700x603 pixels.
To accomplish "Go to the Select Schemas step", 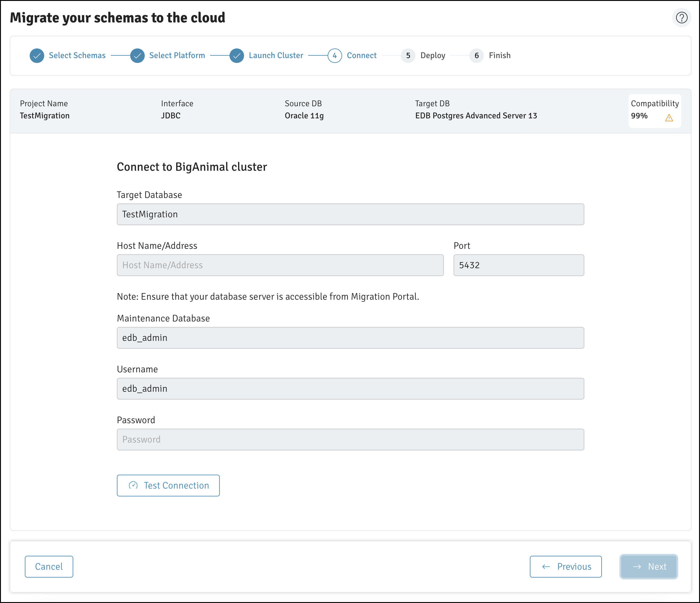I will click(77, 55).
